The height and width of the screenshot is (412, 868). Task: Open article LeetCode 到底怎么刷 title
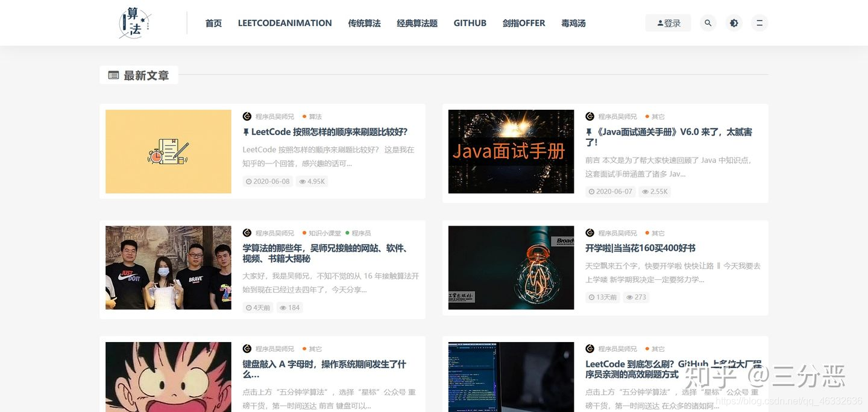(x=673, y=369)
